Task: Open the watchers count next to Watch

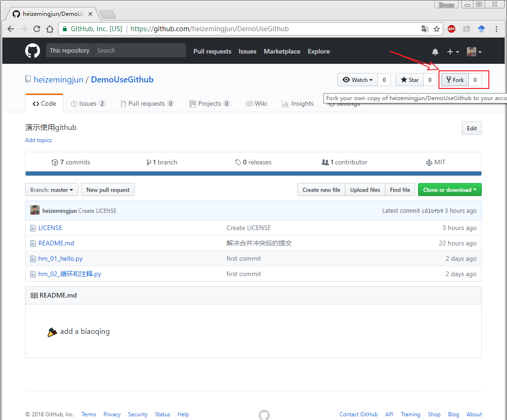Action: 384,80
